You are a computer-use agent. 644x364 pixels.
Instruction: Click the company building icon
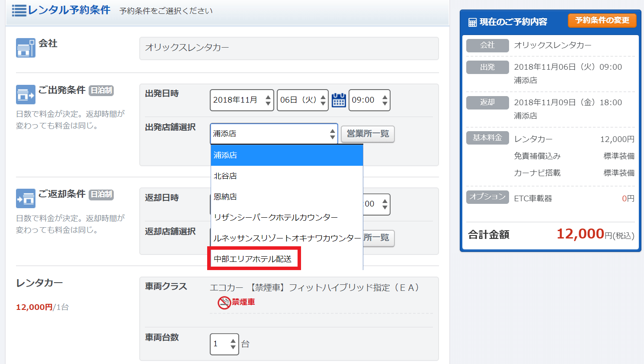pos(26,48)
